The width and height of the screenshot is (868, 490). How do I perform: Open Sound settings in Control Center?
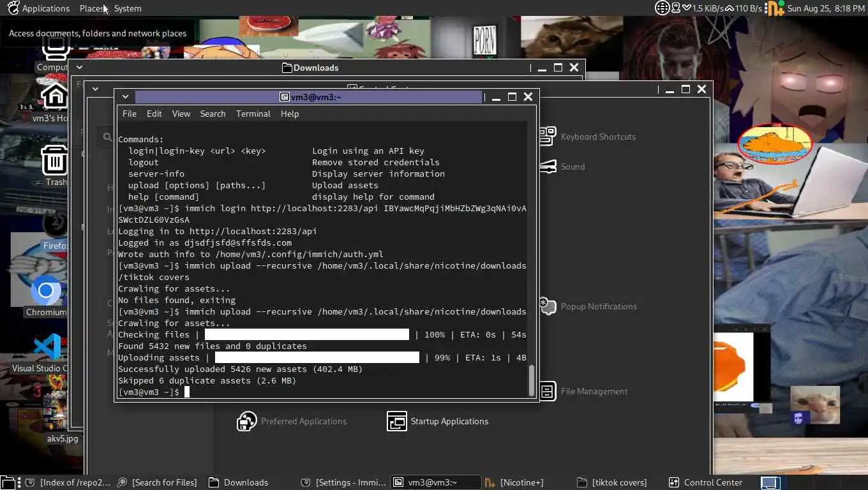pyautogui.click(x=562, y=167)
